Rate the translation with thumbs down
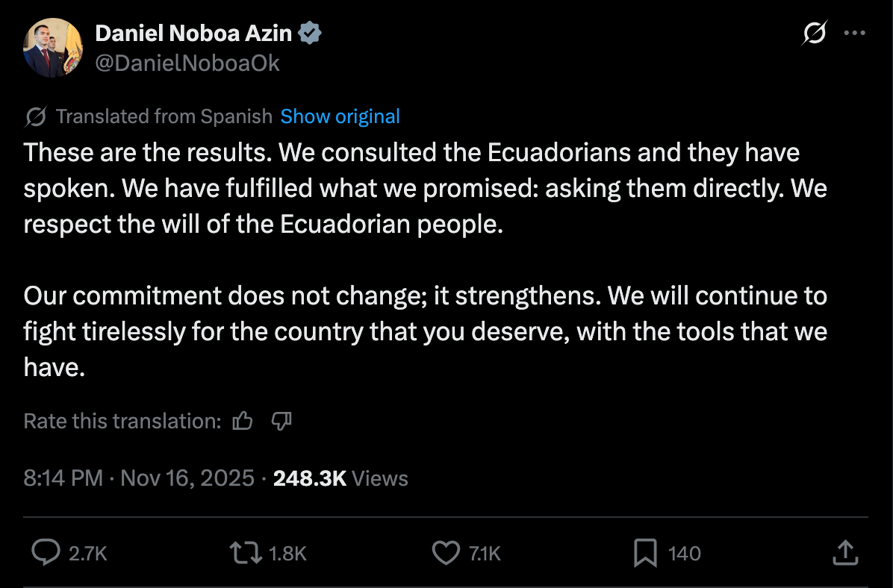This screenshot has height=588, width=893. tap(281, 422)
